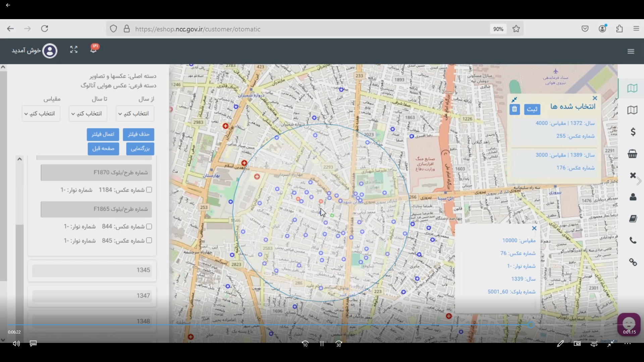The height and width of the screenshot is (362, 644).
Task: Toggle fullscreen with expand arrows icon
Action: pyautogui.click(x=74, y=50)
